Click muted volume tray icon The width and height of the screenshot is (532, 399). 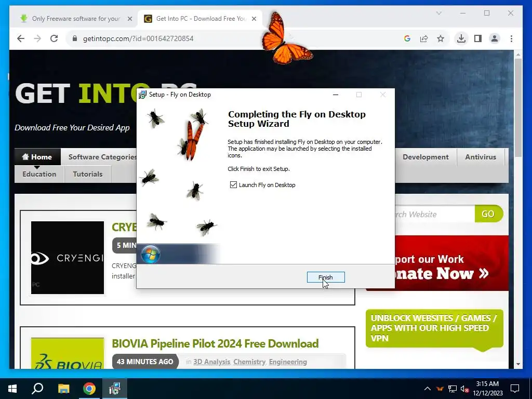(465, 389)
